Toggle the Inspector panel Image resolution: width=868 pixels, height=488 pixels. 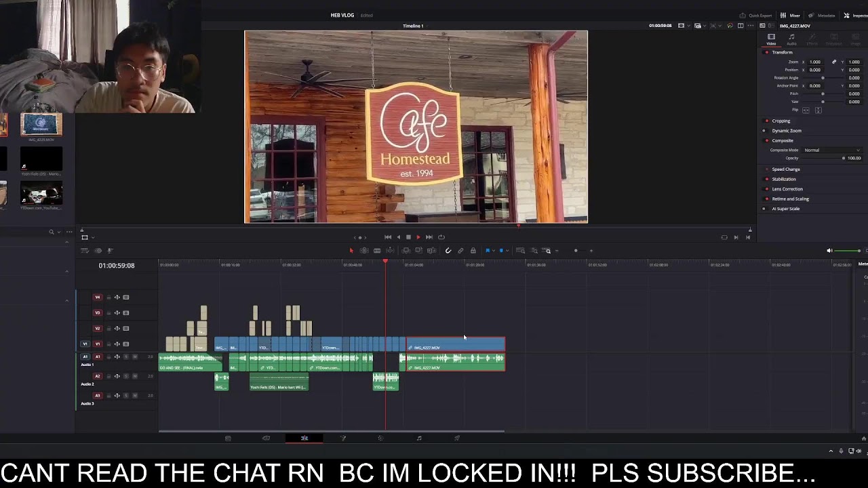(x=856, y=16)
